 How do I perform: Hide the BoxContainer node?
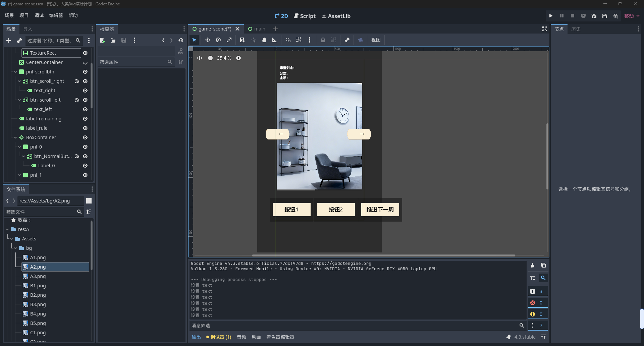click(x=85, y=137)
